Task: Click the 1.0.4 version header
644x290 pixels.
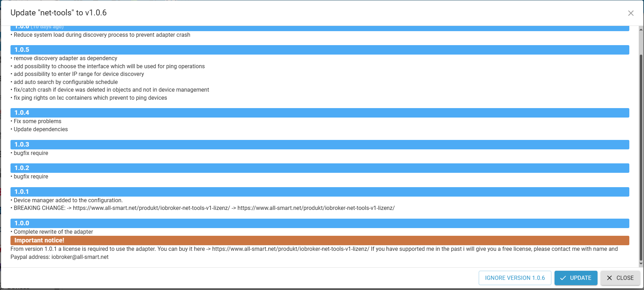Action: coord(320,113)
